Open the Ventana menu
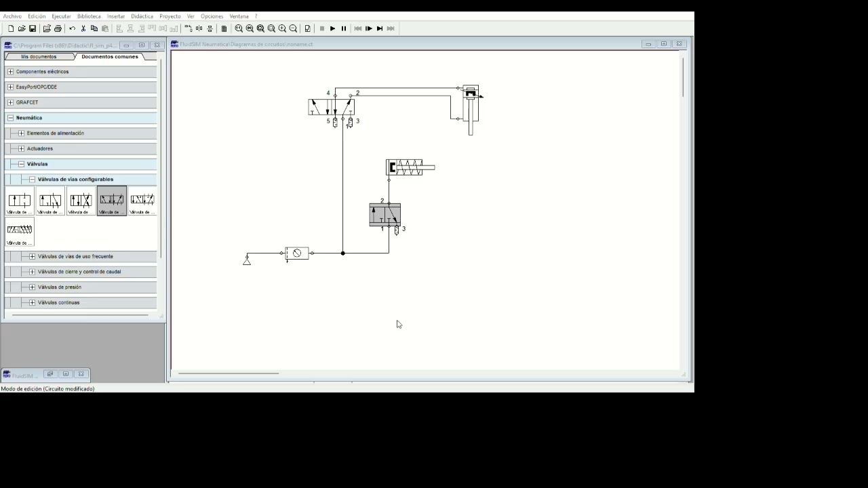868x488 pixels. point(239,16)
